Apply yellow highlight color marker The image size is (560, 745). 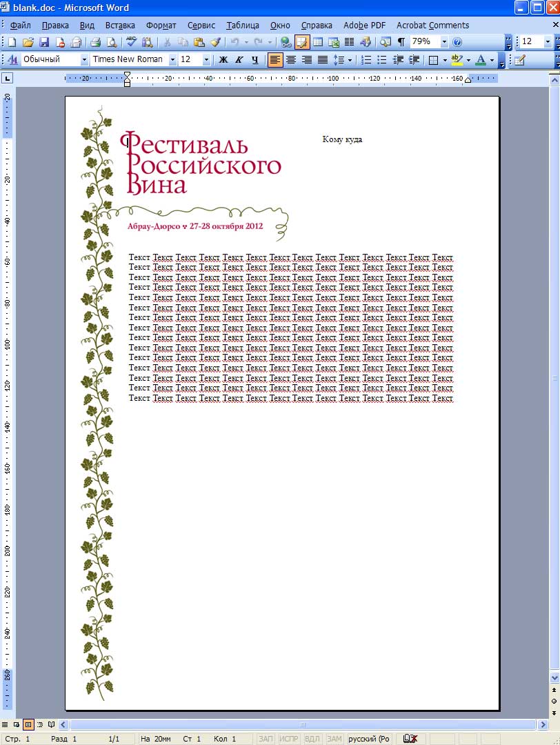click(x=457, y=60)
